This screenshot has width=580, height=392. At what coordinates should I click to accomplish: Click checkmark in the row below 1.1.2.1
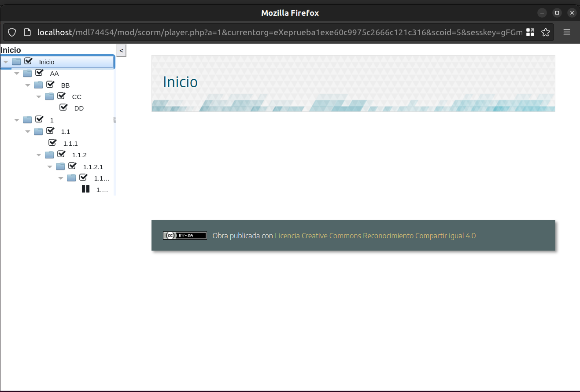(x=84, y=177)
